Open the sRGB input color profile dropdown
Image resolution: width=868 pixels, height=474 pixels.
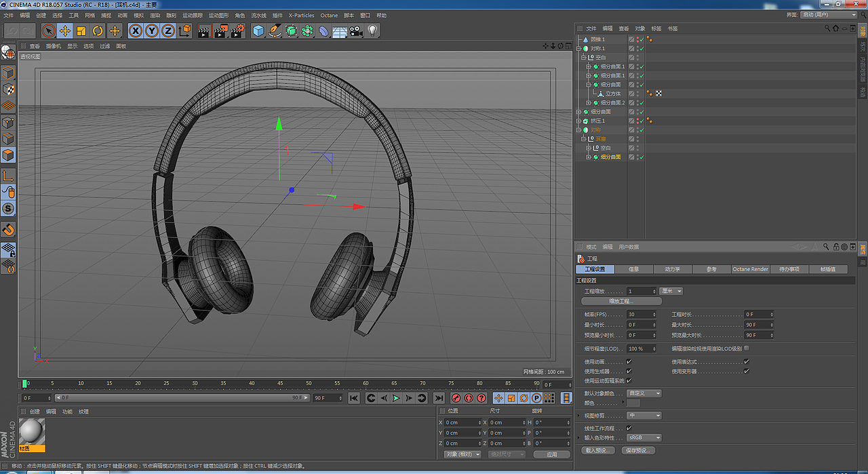point(644,437)
